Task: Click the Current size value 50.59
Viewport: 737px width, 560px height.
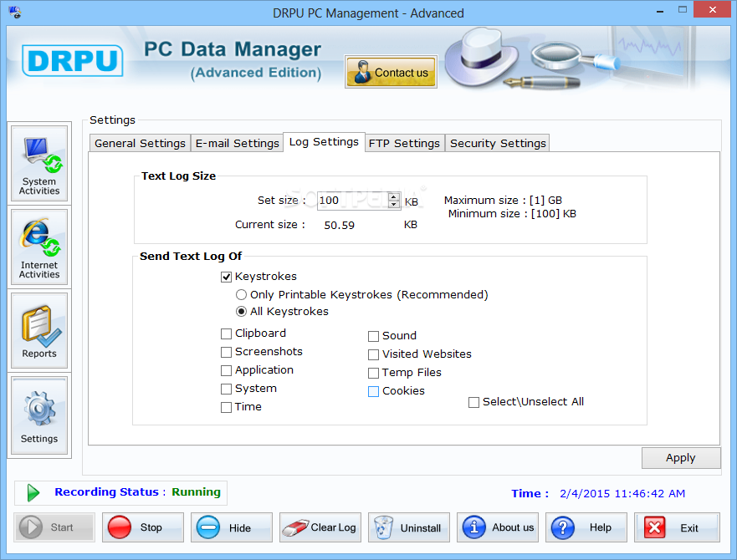Action: (x=340, y=226)
